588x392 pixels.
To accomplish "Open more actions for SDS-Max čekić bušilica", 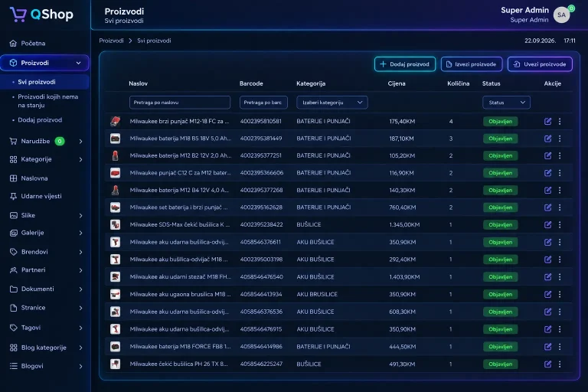I will tap(560, 224).
